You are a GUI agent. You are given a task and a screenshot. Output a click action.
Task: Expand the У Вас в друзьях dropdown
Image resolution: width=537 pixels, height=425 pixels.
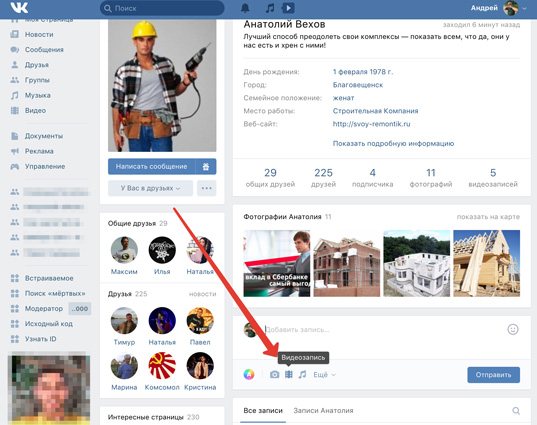coord(150,188)
